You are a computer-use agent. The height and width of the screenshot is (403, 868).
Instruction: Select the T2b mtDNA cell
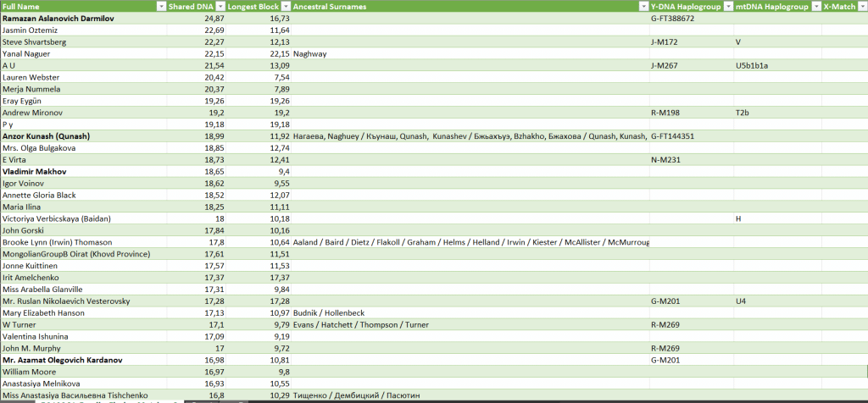pos(743,113)
